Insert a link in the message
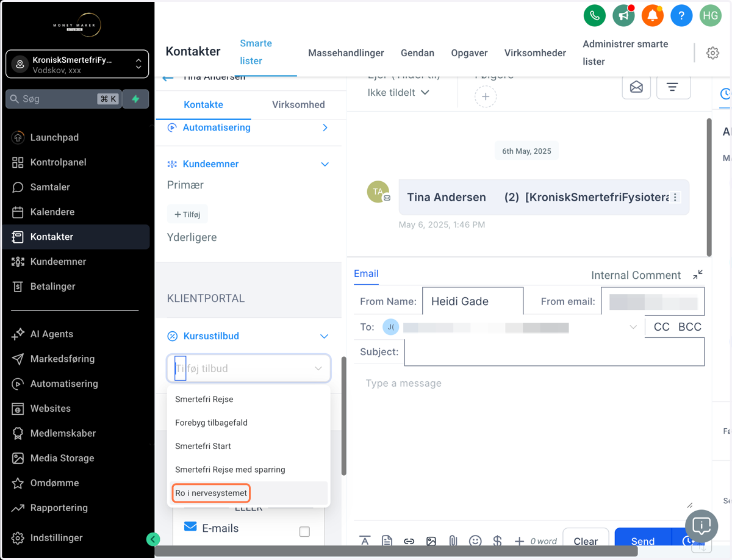Image resolution: width=732 pixels, height=560 pixels. (409, 540)
